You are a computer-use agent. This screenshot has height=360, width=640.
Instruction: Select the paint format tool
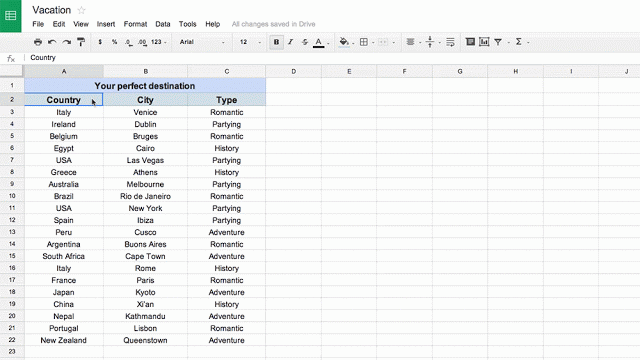click(x=81, y=42)
